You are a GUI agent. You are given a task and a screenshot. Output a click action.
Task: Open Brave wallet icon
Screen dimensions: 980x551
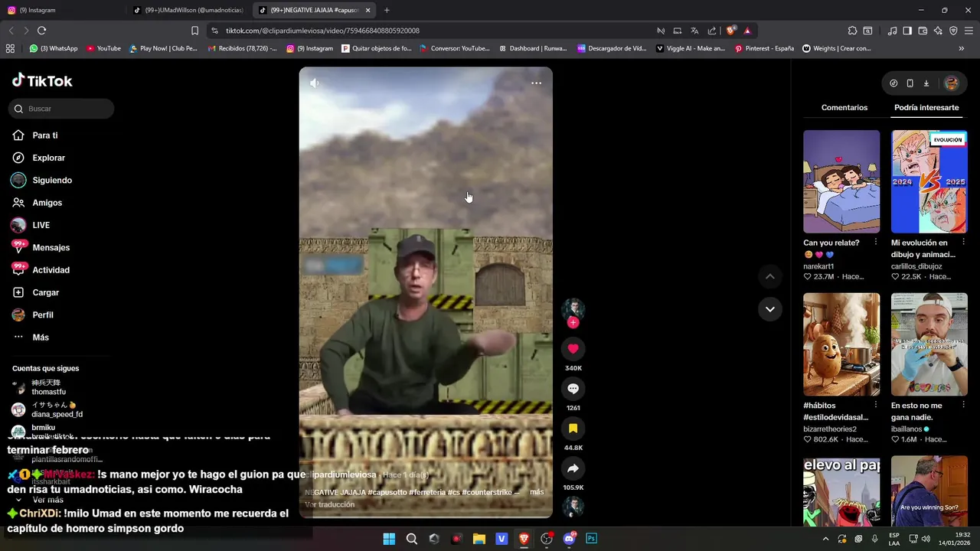[x=923, y=31]
